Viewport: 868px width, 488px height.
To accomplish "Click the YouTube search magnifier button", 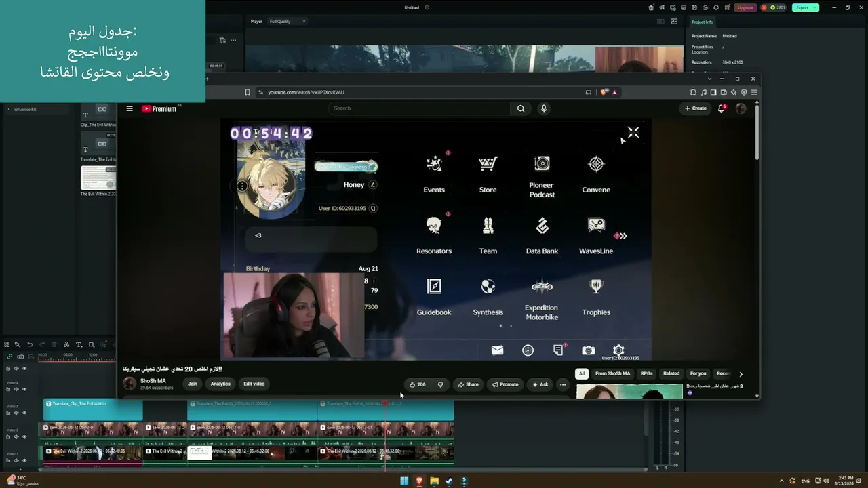I will (521, 108).
